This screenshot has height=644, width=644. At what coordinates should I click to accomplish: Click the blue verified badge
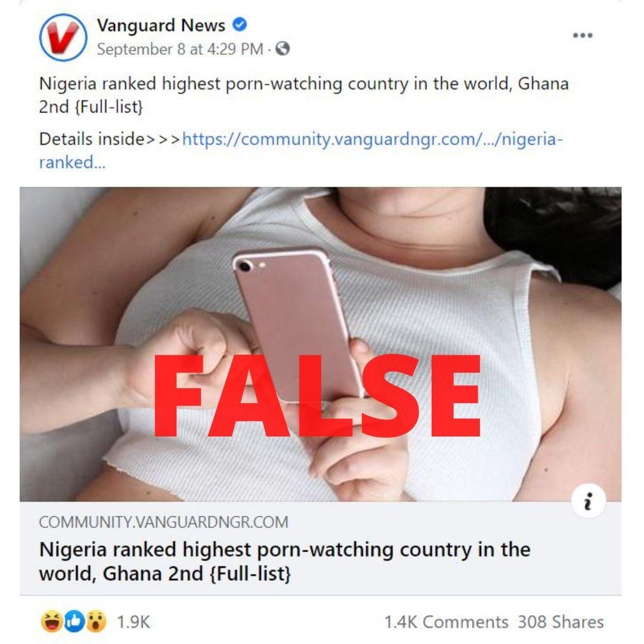[240, 24]
